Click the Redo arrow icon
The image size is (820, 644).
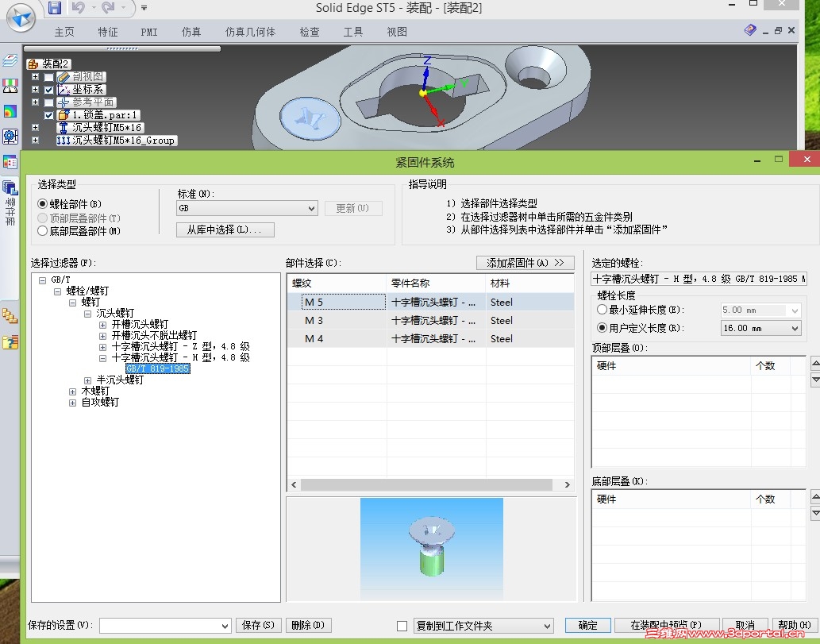(108, 7)
